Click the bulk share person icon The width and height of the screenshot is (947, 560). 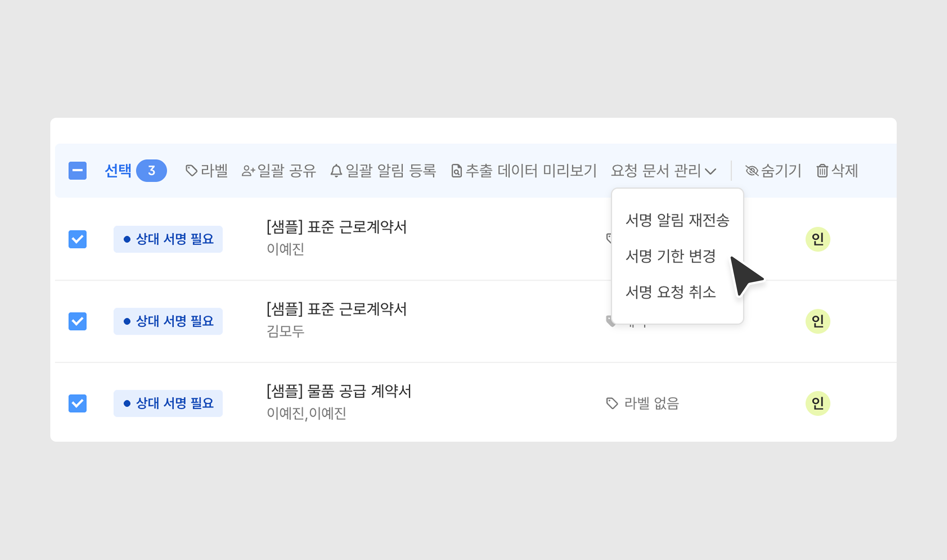pyautogui.click(x=248, y=171)
